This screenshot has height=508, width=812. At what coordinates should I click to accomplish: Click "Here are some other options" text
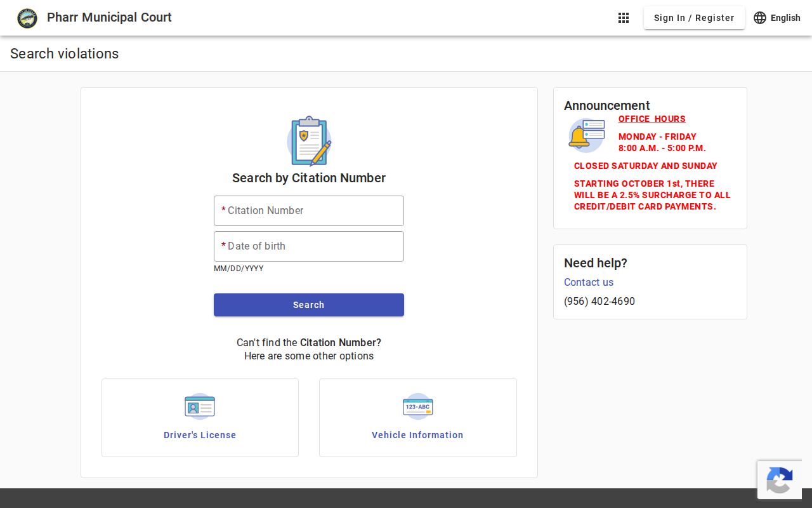[x=309, y=356]
